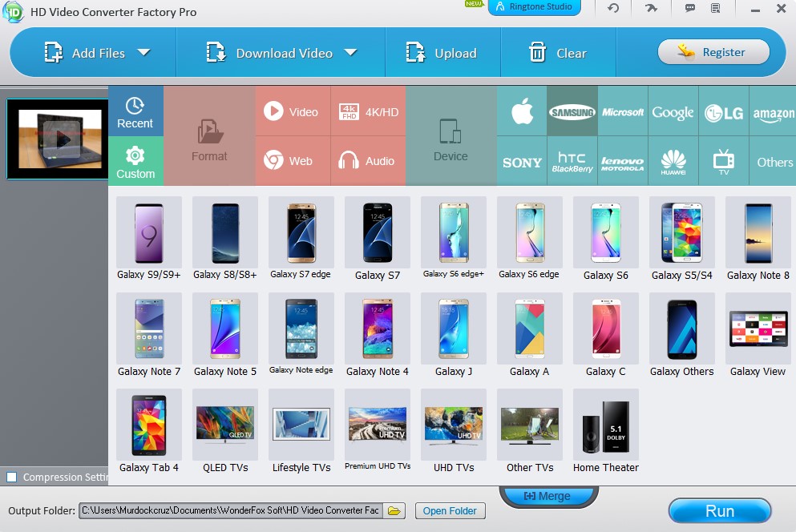Play the loaded video thumbnail
Image resolution: width=796 pixels, height=532 pixels.
point(63,139)
